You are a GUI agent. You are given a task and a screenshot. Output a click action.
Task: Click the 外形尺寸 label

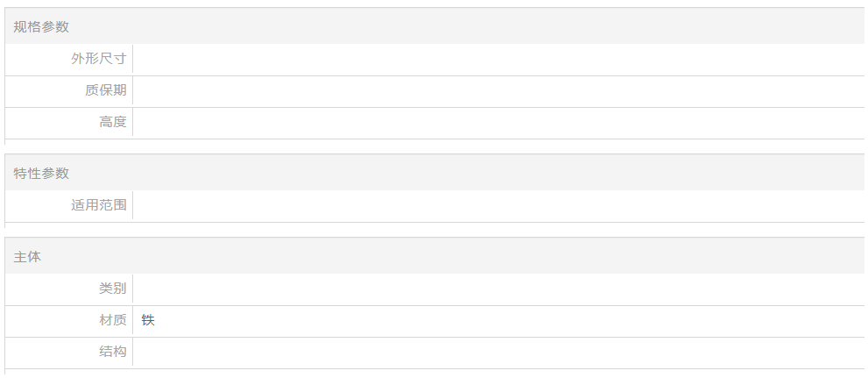pos(98,60)
